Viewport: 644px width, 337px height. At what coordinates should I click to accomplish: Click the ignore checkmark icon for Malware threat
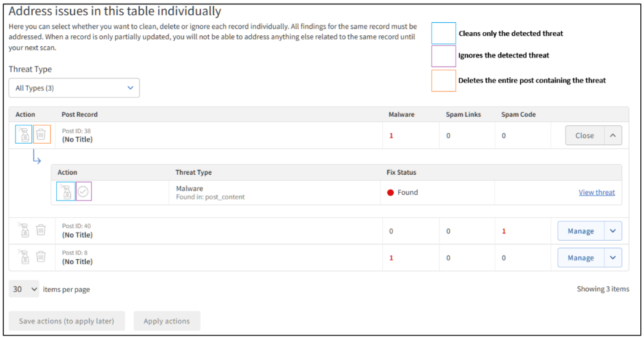83,192
